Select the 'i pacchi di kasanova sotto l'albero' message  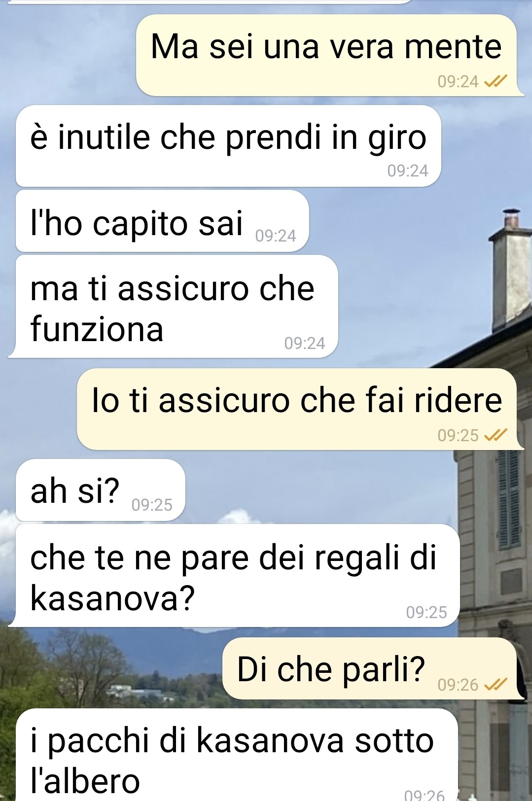click(237, 755)
